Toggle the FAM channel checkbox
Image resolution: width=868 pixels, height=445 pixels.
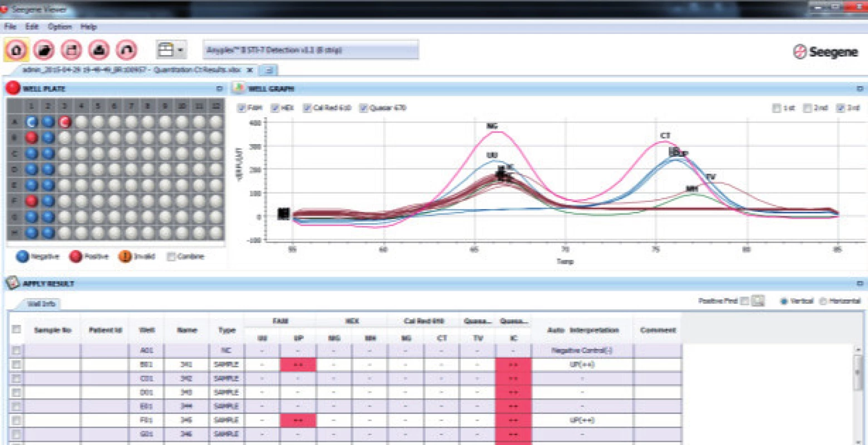[241, 108]
